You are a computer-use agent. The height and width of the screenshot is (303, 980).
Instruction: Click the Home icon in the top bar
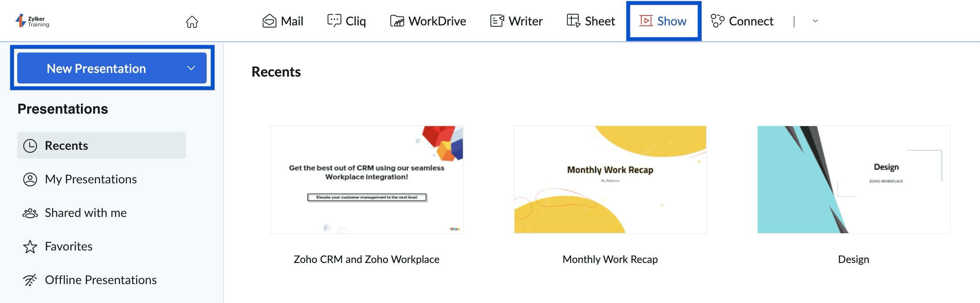click(192, 22)
